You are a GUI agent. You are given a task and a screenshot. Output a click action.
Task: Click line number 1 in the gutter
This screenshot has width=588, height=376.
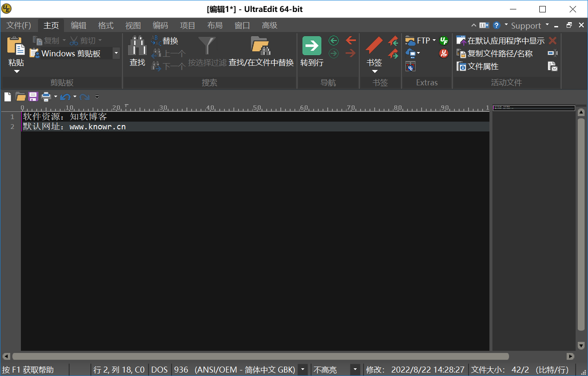click(x=12, y=117)
